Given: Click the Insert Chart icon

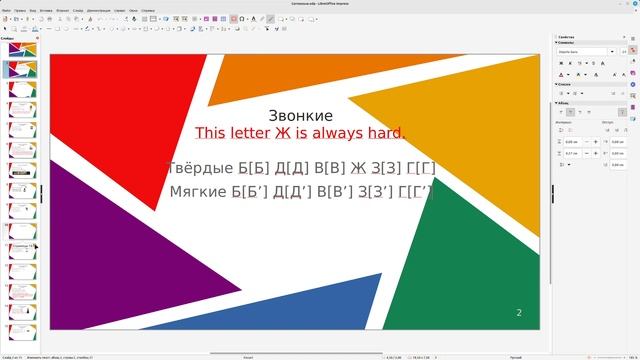Looking at the screenshot, I should (x=223, y=19).
